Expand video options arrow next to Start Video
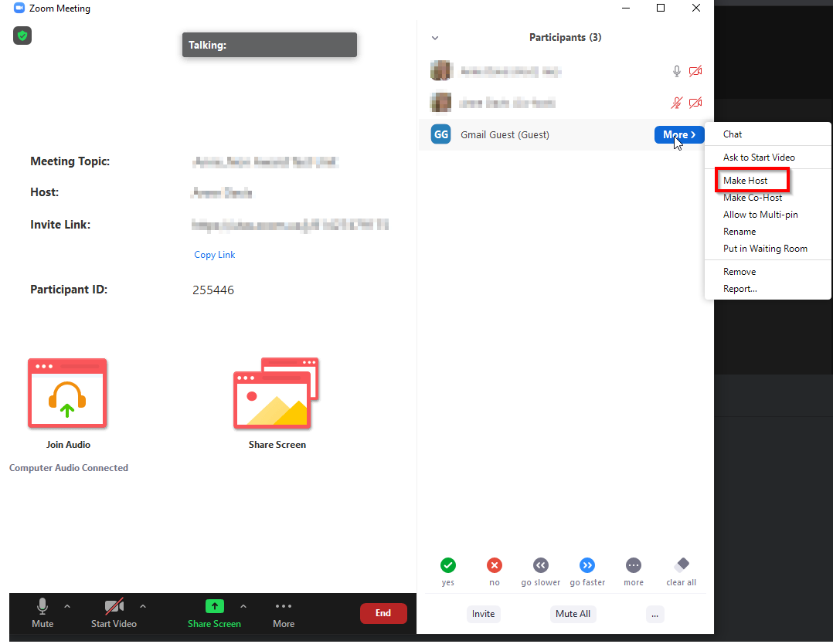833x644 pixels. tap(143, 605)
